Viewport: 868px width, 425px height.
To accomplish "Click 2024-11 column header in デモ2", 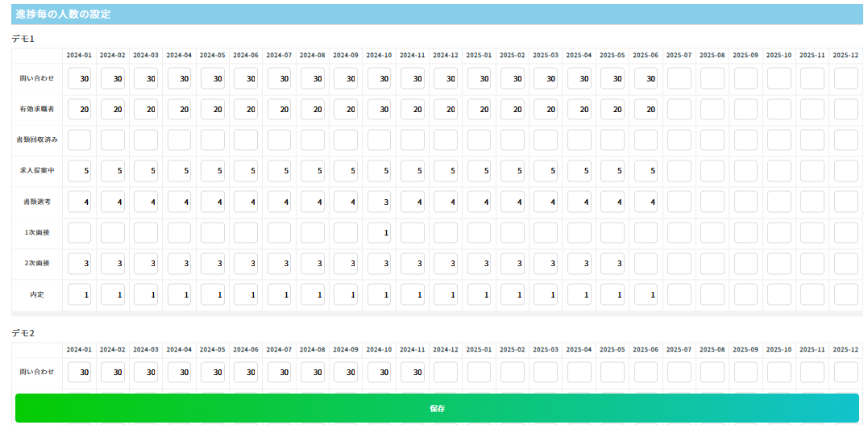I will click(x=413, y=350).
